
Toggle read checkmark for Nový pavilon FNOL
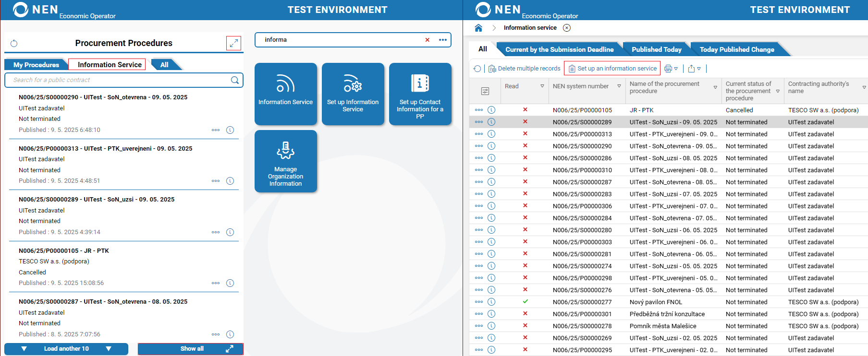[x=525, y=302]
